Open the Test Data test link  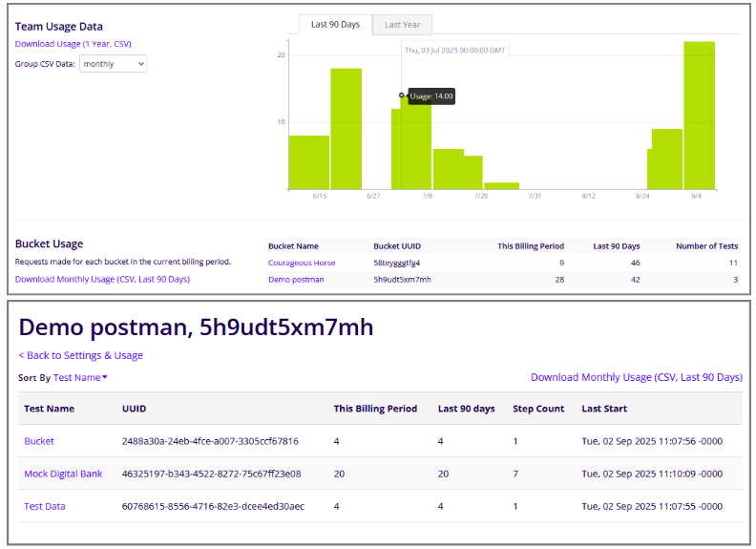coord(45,506)
